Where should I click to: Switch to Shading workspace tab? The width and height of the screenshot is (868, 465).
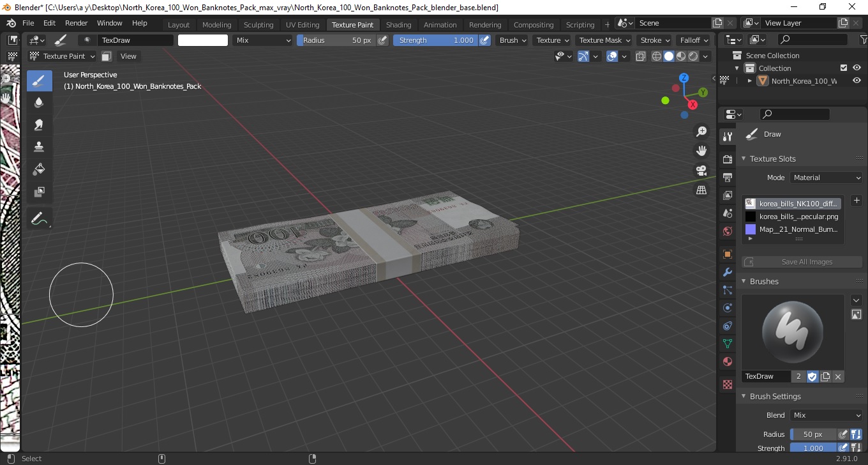pos(399,25)
